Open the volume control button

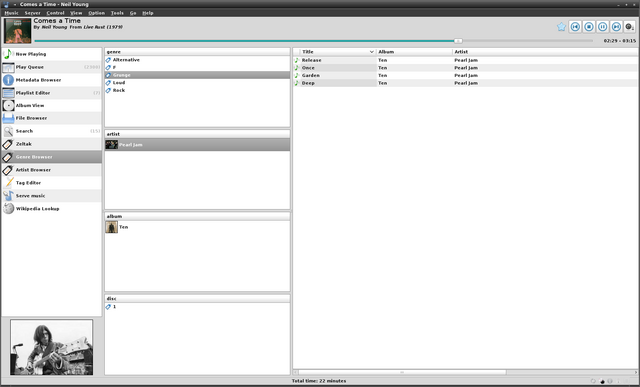click(x=630, y=27)
